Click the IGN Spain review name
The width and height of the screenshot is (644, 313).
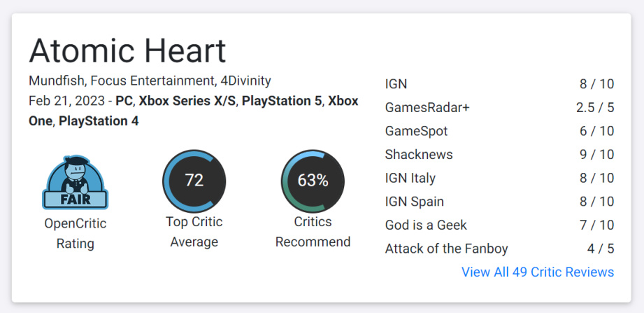pyautogui.click(x=414, y=202)
